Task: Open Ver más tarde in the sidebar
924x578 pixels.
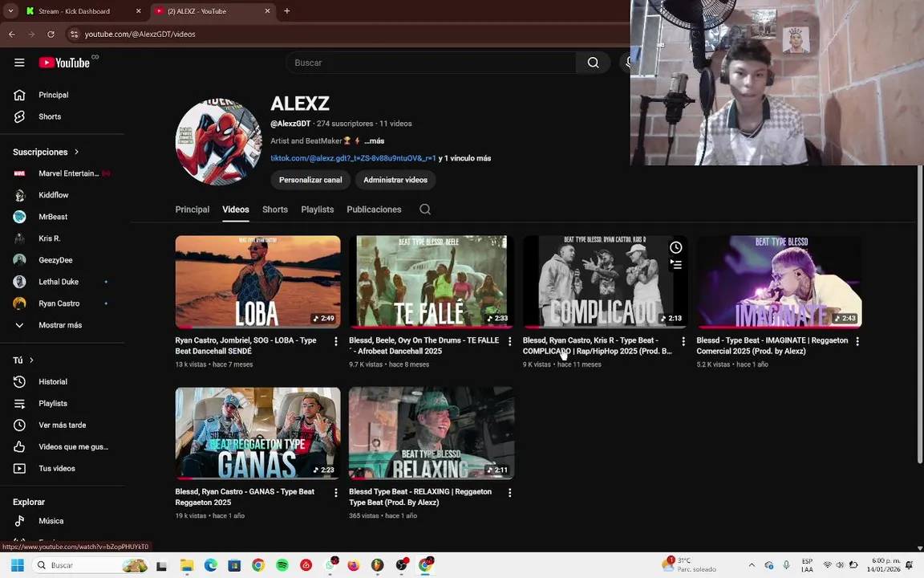Action: coord(62,425)
